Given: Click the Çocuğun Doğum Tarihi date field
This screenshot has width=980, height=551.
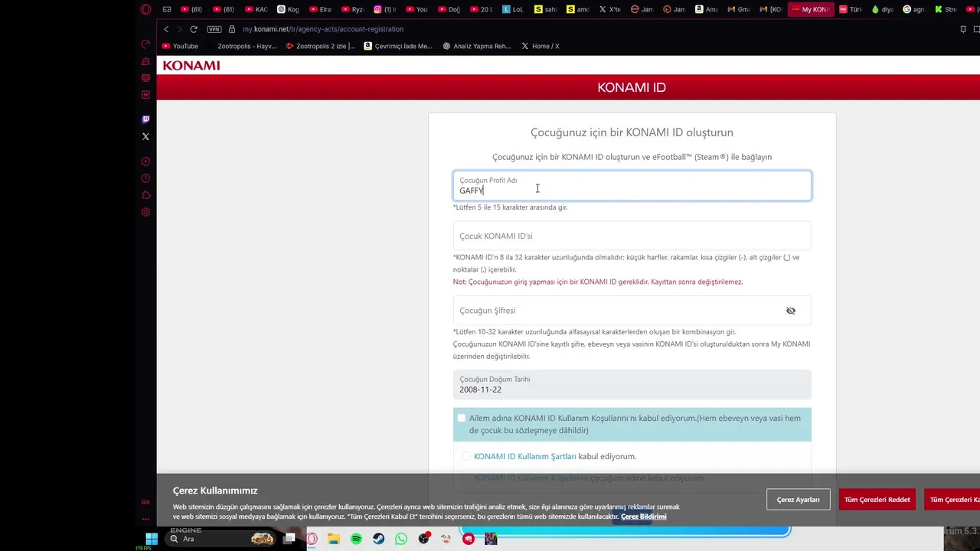Looking at the screenshot, I should pos(632,385).
